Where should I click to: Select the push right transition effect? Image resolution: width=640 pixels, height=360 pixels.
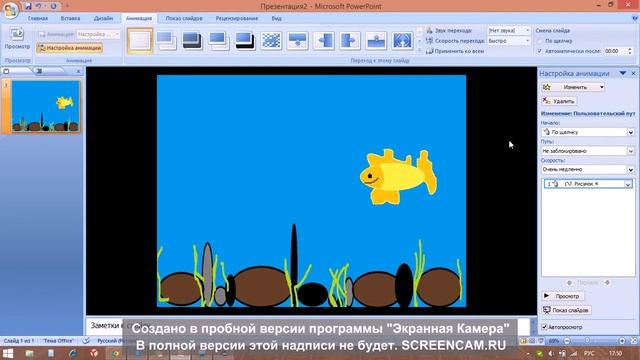[350, 40]
